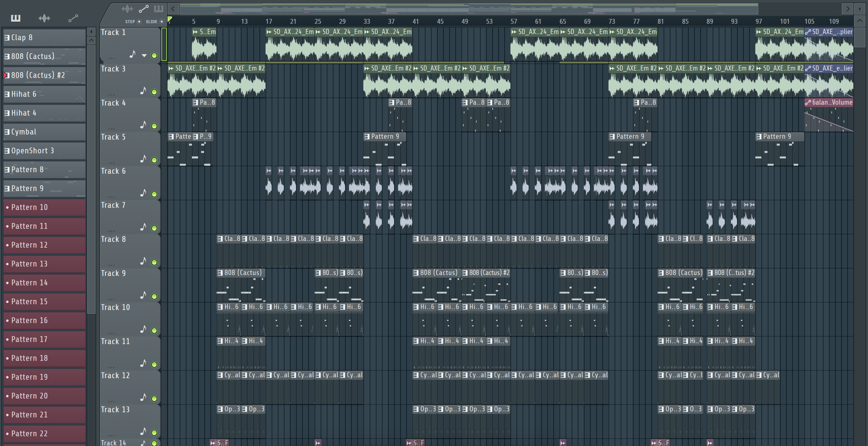Screen dimensions: 868x446
Task: Select Cymbal pattern in picker
Action: click(x=44, y=132)
